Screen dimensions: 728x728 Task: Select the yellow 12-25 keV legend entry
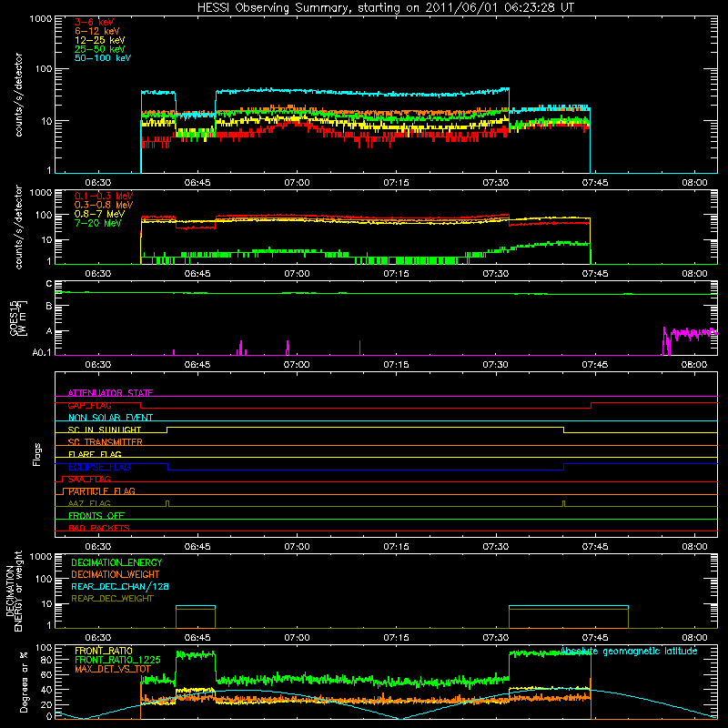(x=99, y=40)
